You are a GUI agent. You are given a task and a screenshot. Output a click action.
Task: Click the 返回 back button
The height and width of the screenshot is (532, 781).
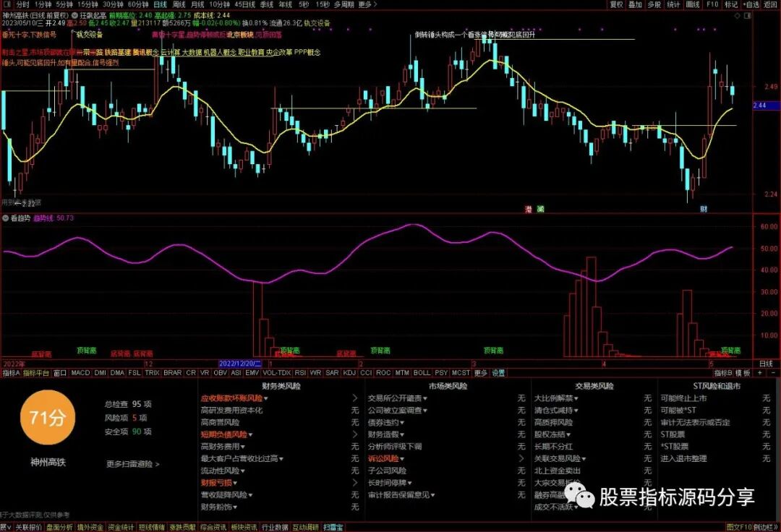(770, 4)
